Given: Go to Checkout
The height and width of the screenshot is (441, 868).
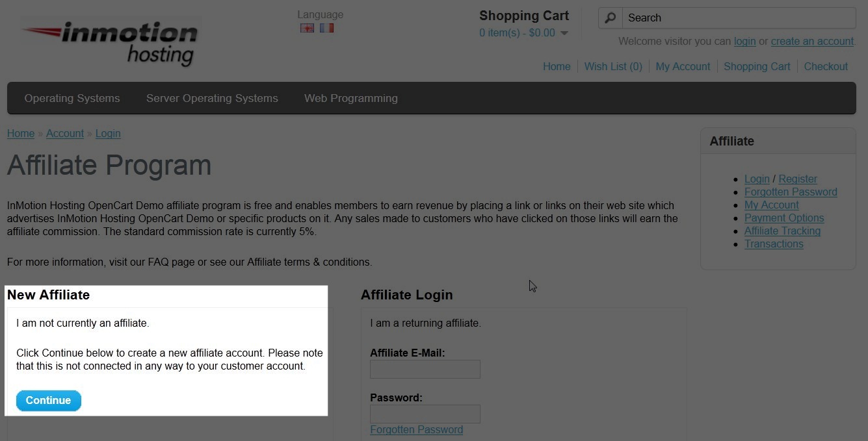Looking at the screenshot, I should pyautogui.click(x=826, y=66).
